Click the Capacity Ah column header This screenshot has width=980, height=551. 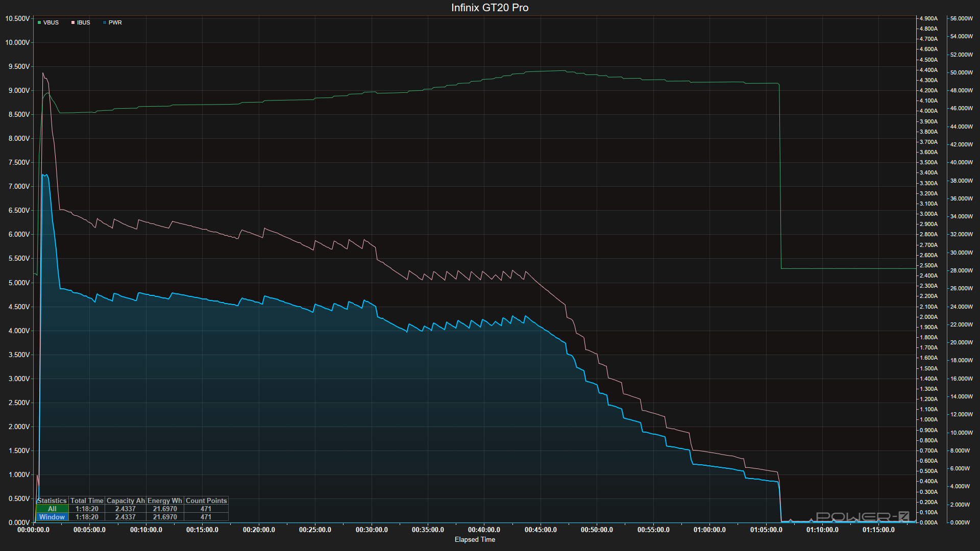126,500
